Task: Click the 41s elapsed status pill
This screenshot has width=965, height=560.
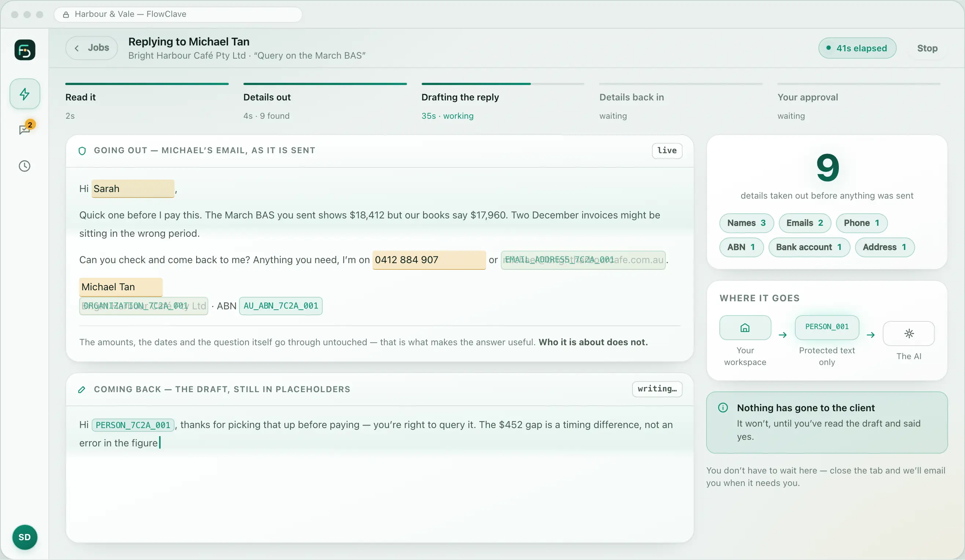Action: (857, 48)
